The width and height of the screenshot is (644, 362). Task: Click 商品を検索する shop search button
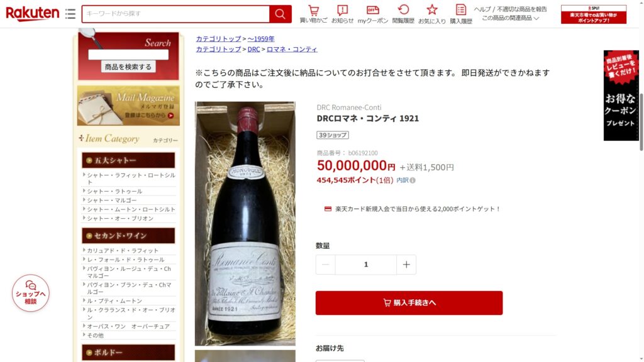tap(128, 67)
